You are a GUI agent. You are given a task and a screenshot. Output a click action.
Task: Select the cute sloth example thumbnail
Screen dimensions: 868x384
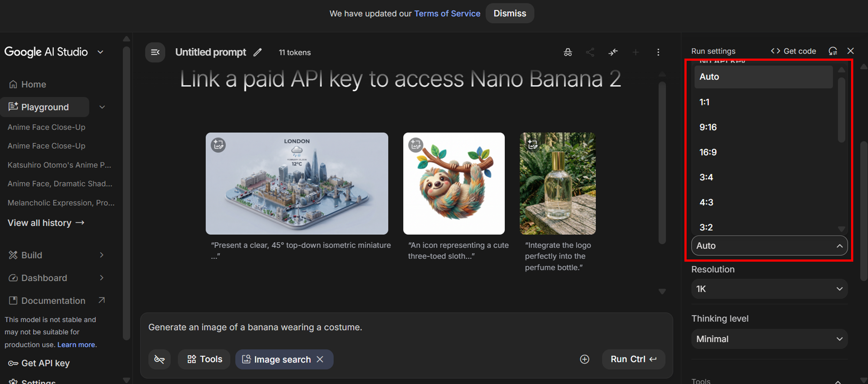pyautogui.click(x=454, y=184)
